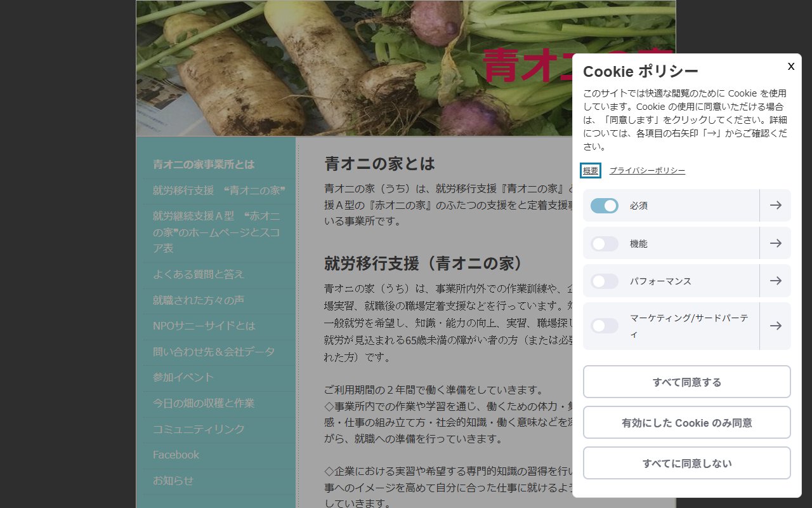Expand details arrow for パフォーマンス
The image size is (812, 508).
[775, 281]
